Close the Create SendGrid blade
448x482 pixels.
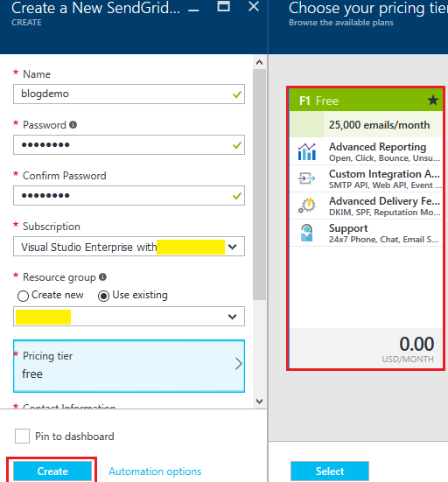(254, 6)
